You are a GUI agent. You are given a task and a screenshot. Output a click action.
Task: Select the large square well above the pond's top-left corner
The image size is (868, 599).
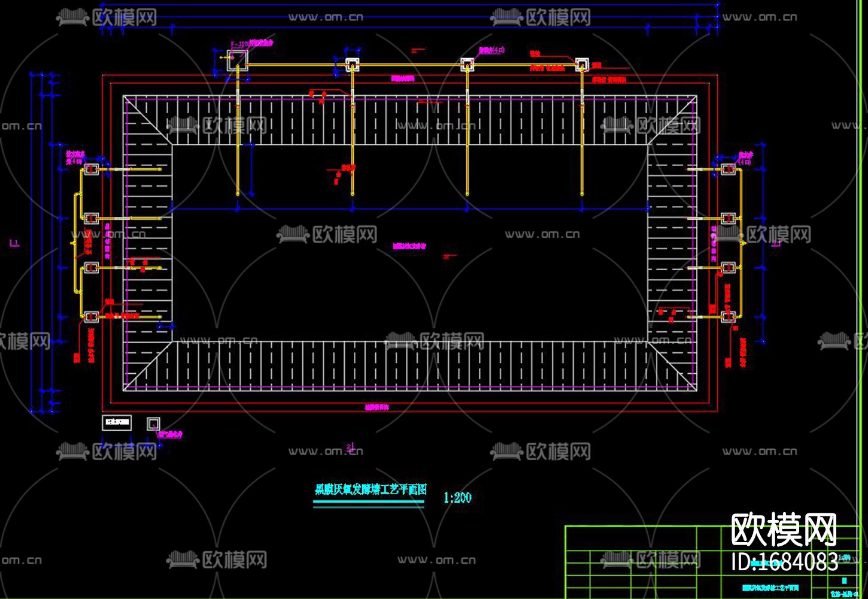coord(237,60)
